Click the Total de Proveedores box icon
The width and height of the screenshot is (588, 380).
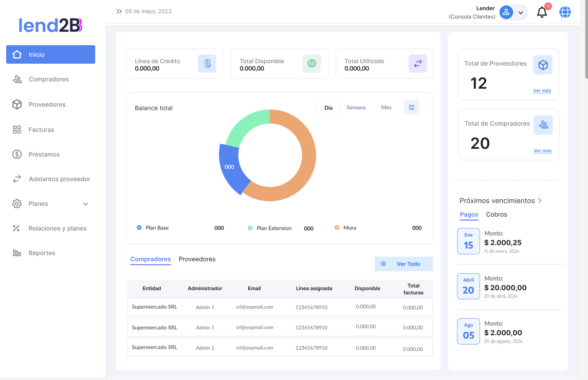point(543,65)
